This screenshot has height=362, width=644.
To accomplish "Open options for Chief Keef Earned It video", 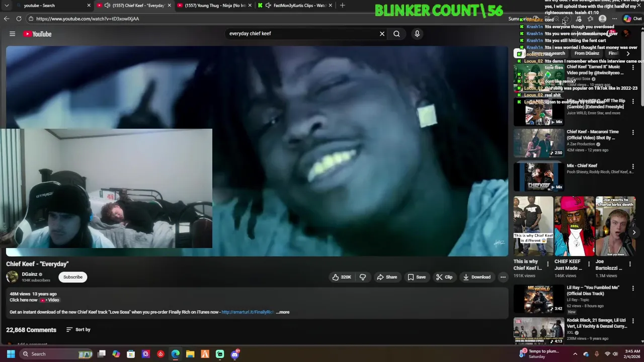I will click(633, 67).
